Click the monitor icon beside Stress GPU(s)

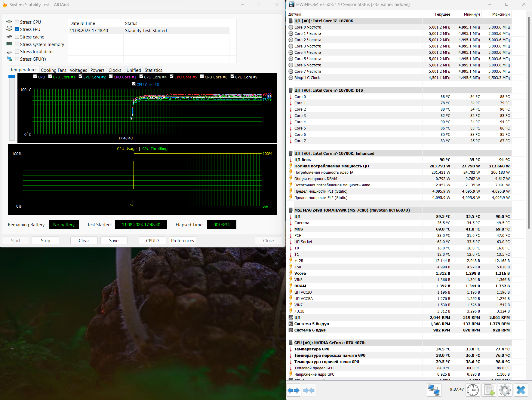click(x=9, y=59)
